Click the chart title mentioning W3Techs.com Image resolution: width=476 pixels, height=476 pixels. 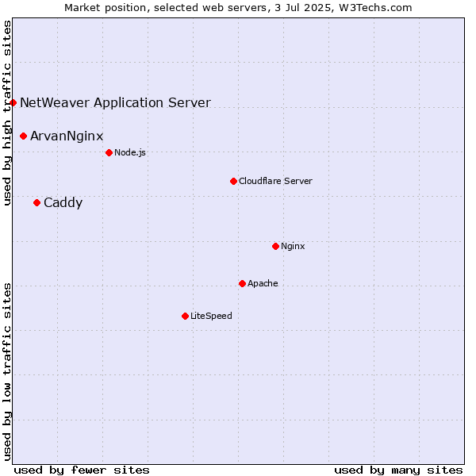[238, 8]
